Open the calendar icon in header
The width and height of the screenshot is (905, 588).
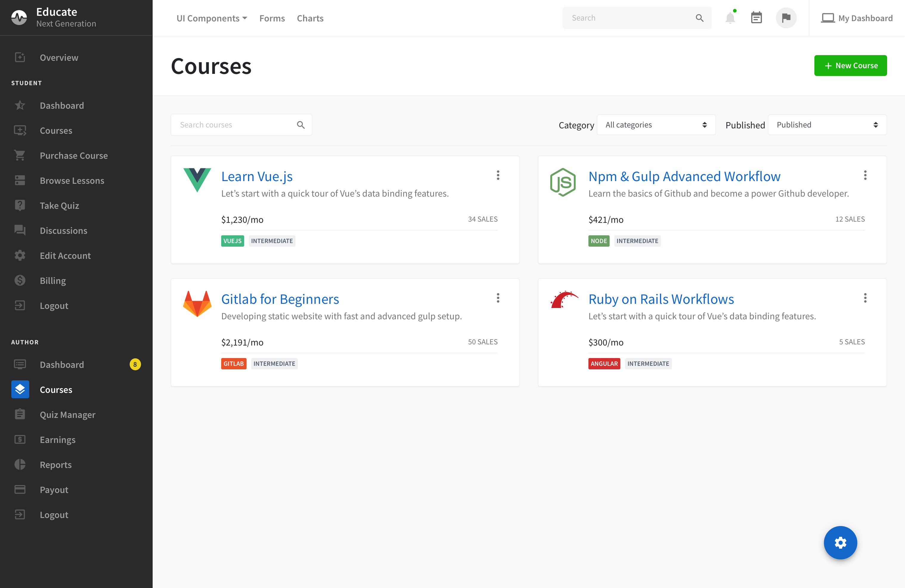756,18
